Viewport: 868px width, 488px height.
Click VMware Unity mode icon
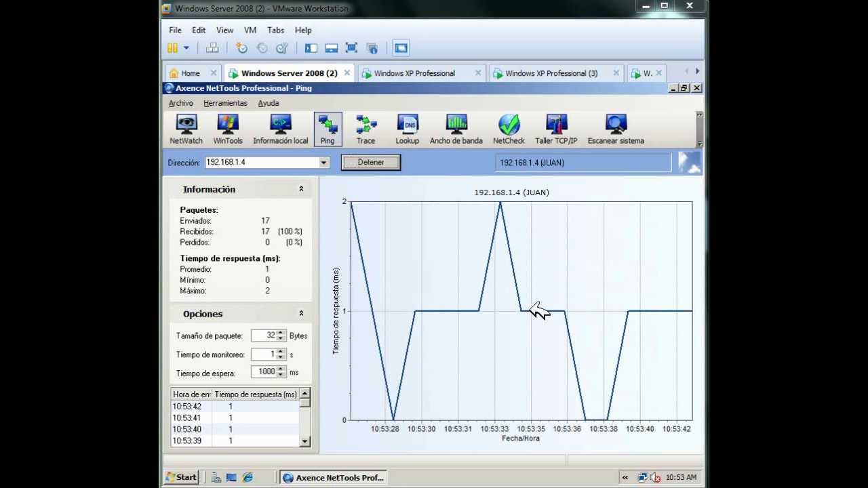tap(372, 48)
